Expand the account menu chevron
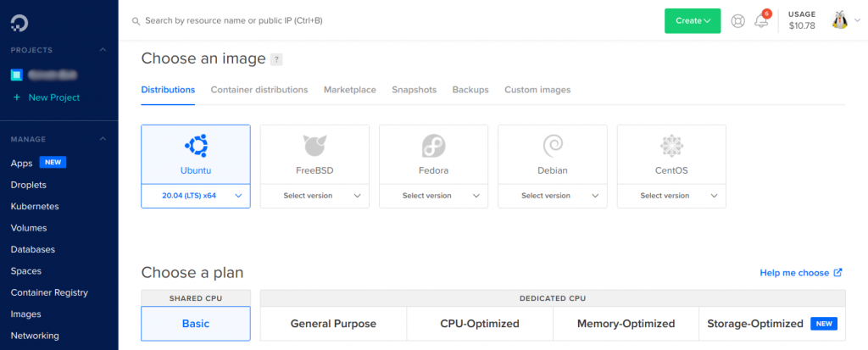Screen dimensions: 868x350 click(x=858, y=21)
